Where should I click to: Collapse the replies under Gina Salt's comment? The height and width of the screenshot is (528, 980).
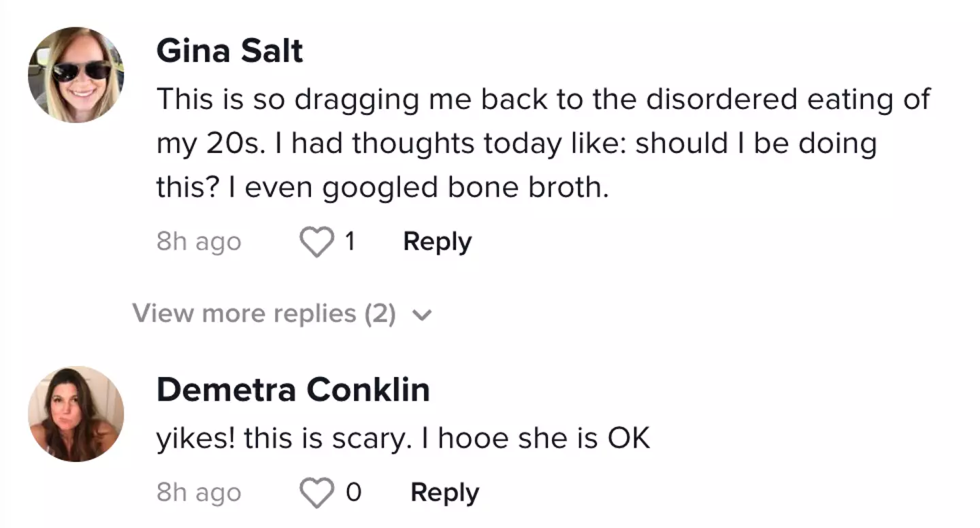pyautogui.click(x=265, y=314)
